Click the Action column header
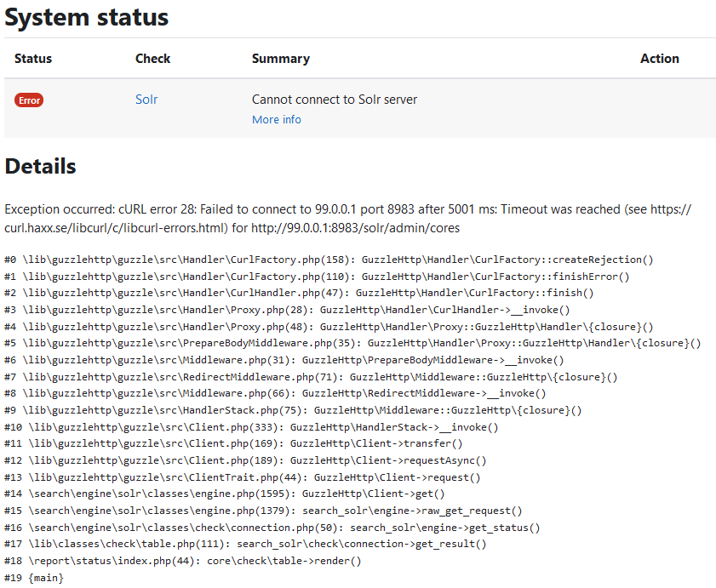716x588 pixels. click(x=659, y=59)
